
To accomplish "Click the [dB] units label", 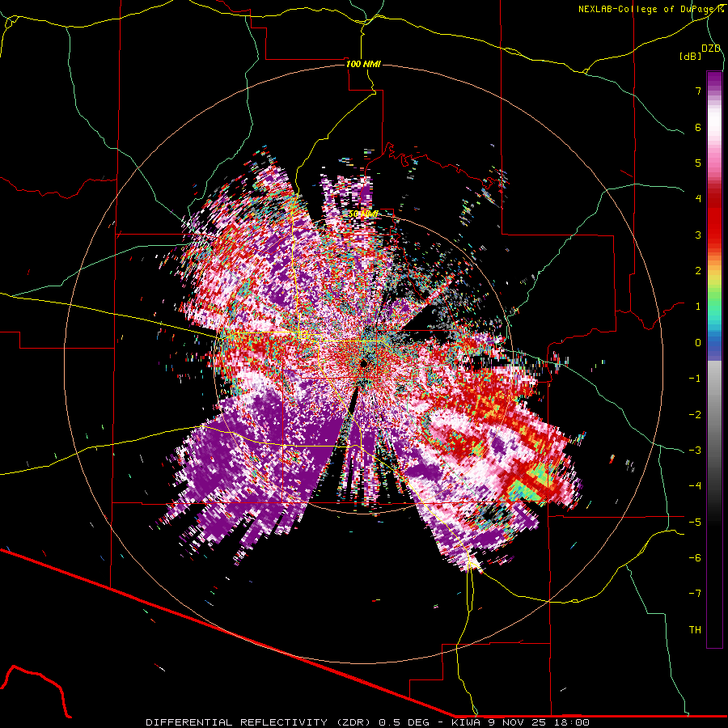I will [691, 56].
